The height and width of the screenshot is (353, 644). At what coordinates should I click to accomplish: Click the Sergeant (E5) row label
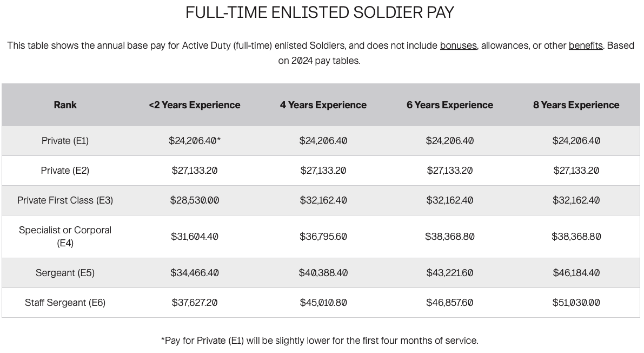(65, 273)
